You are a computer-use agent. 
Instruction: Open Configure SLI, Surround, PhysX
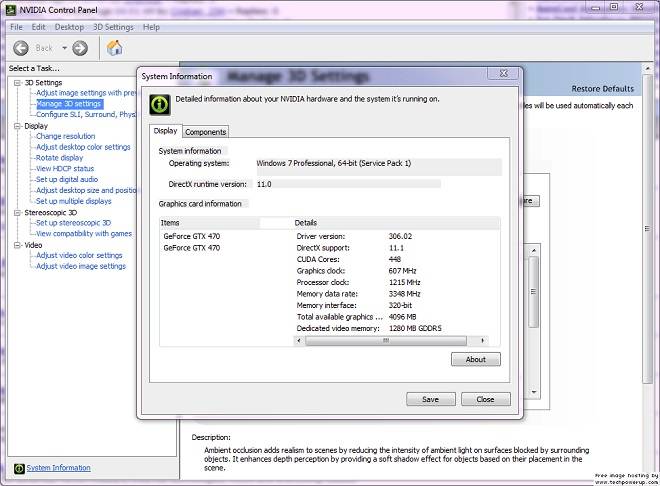click(x=86, y=114)
